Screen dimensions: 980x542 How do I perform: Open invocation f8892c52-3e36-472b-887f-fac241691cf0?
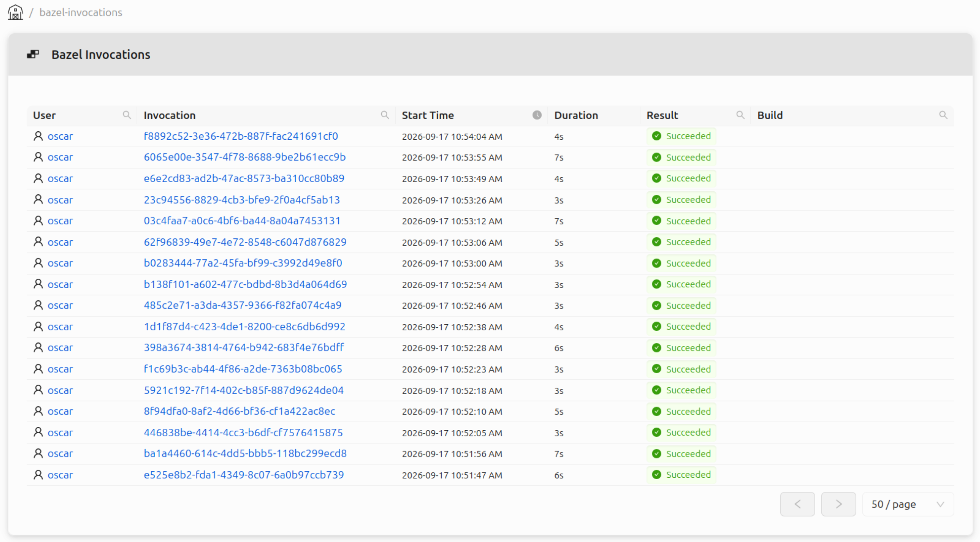click(241, 136)
